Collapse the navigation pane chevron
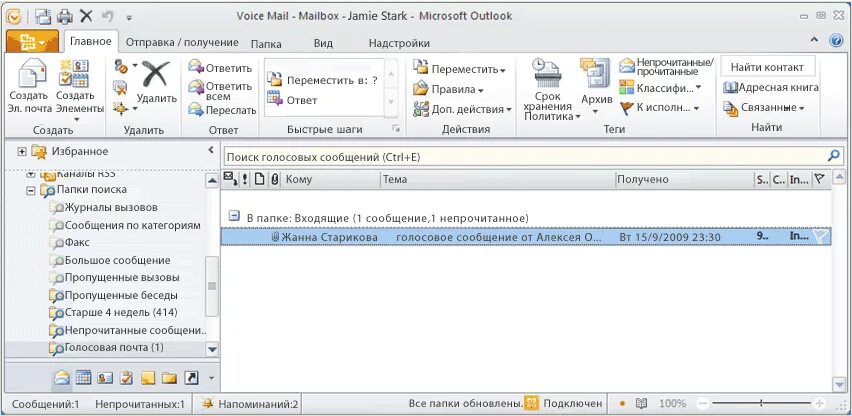Screen dimensions: 852x416 211,150
